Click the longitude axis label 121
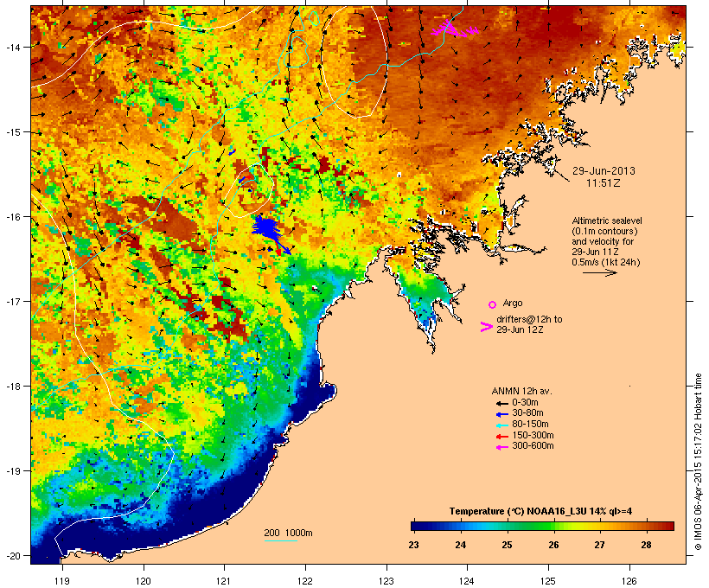Viewport: 709px width, 588px height. (224, 581)
